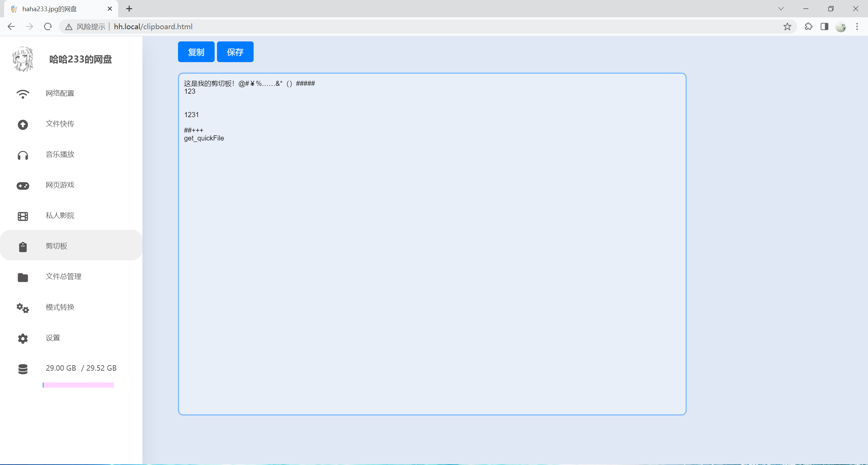
Task: Open the 剪切板 clipboard menu item
Action: (x=57, y=246)
